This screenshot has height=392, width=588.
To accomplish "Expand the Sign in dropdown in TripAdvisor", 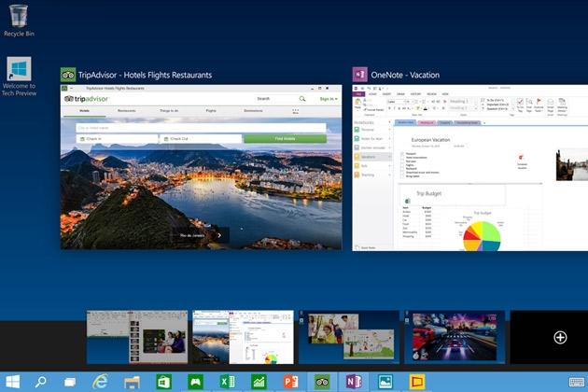I will click(329, 99).
